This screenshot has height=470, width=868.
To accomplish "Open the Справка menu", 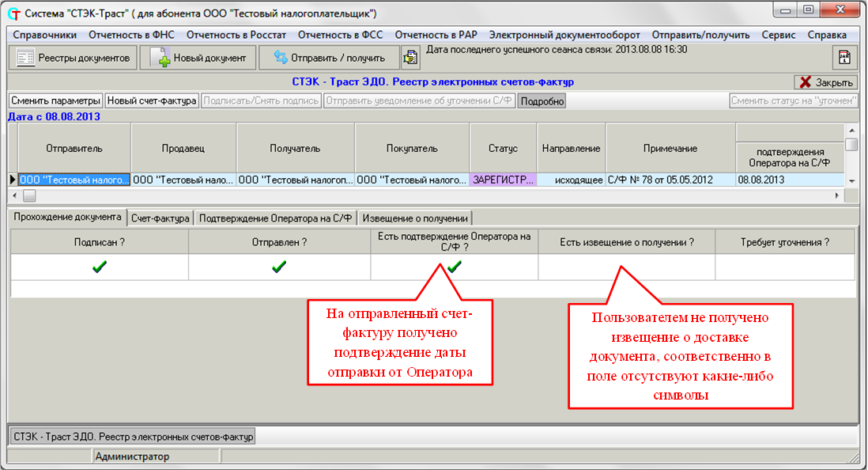I will [826, 35].
